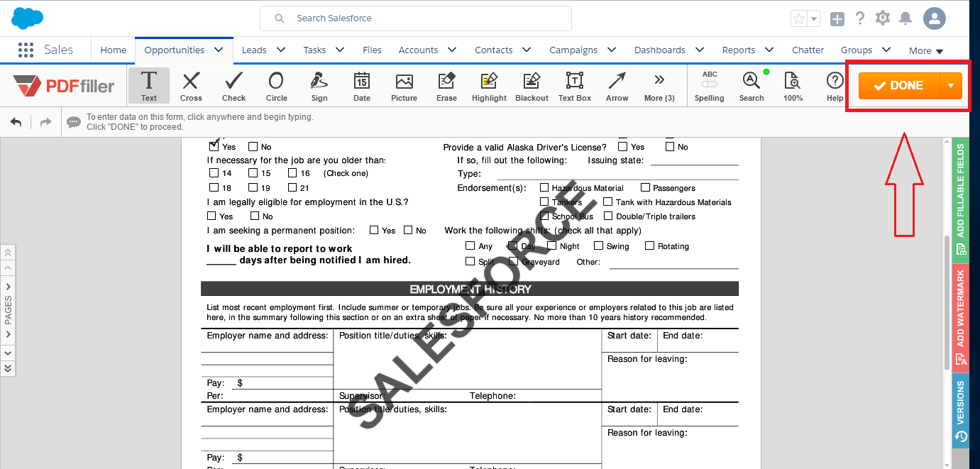
Task: Open the user profile avatar
Action: click(x=935, y=19)
